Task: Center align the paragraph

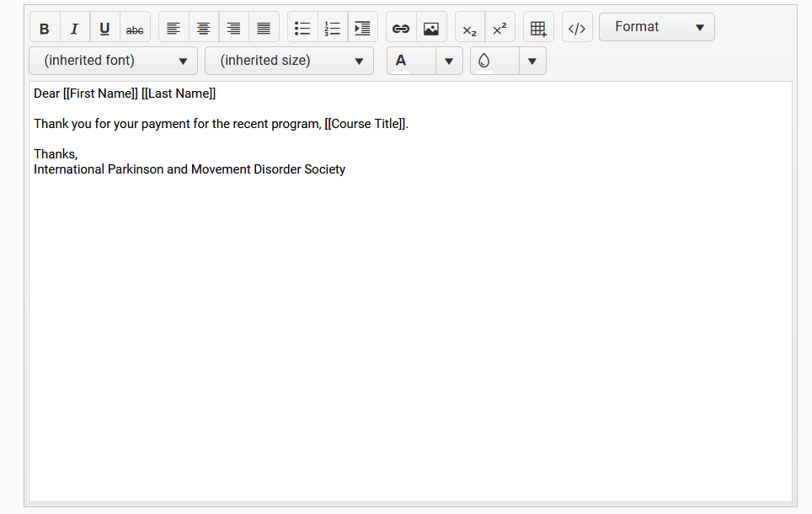Action: [204, 28]
